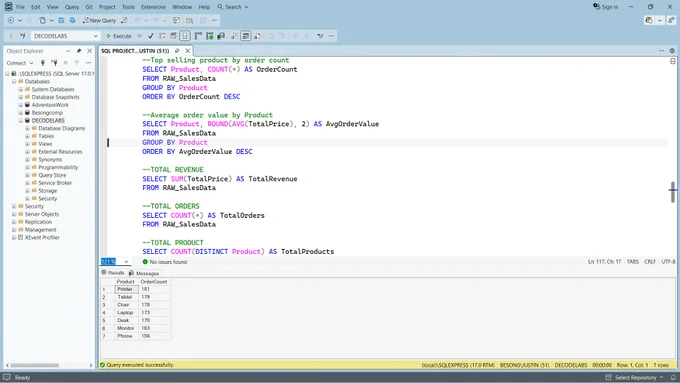
Task: Switch to the Messages tab
Action: click(144, 273)
